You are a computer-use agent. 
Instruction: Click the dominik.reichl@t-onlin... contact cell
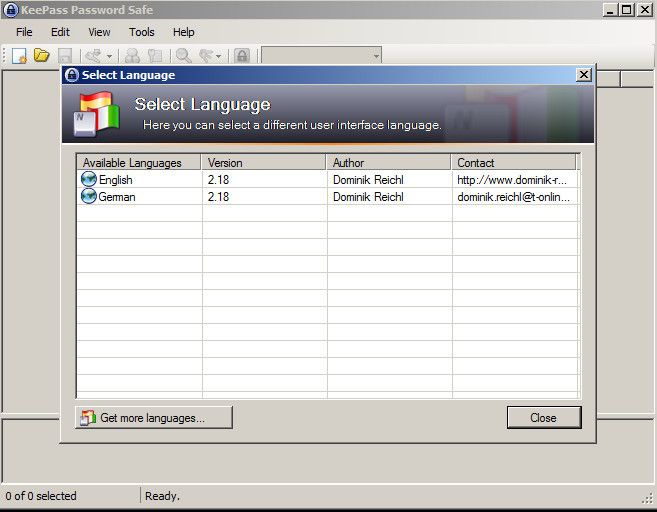513,197
